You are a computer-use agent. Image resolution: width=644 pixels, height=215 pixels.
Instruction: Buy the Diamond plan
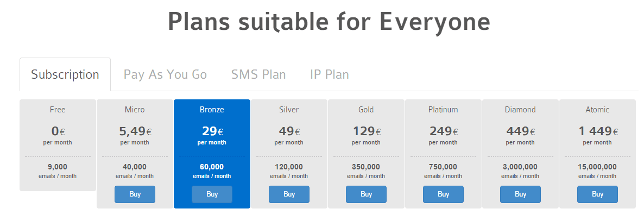tap(520, 194)
